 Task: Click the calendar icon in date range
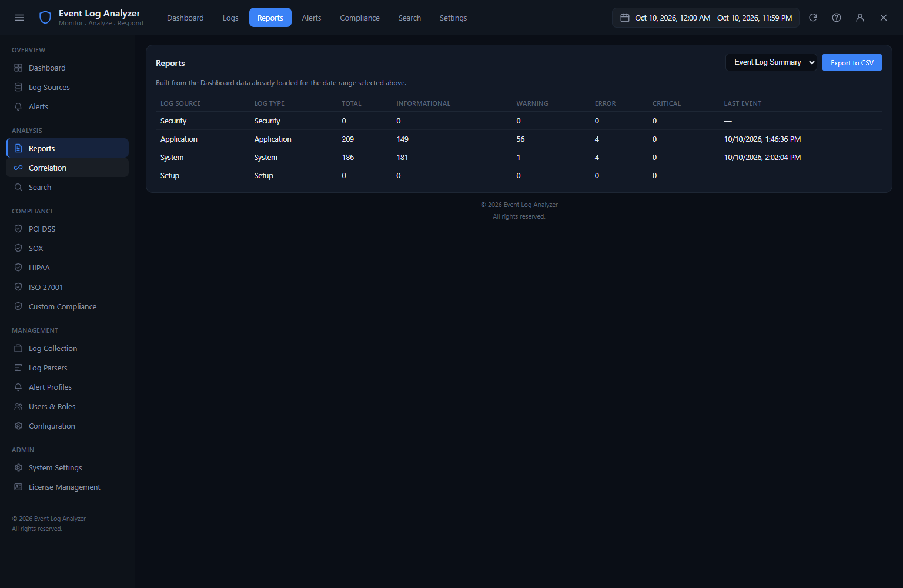point(625,18)
